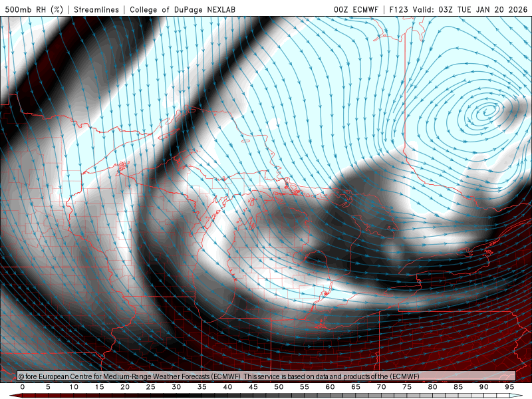The width and height of the screenshot is (532, 399).
Task: Click the "500mb RH (%)" title text
Action: coord(34,9)
